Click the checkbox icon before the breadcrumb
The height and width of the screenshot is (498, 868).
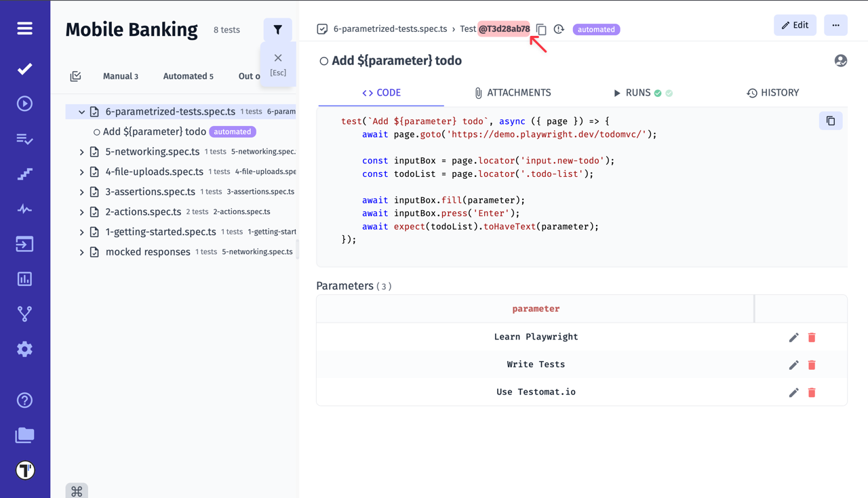(321, 29)
